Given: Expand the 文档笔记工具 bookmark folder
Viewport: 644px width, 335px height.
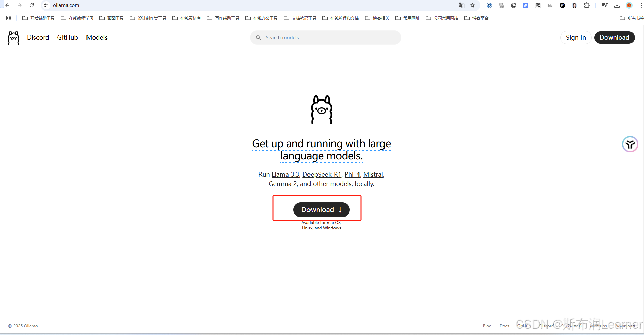Looking at the screenshot, I should pos(300,18).
